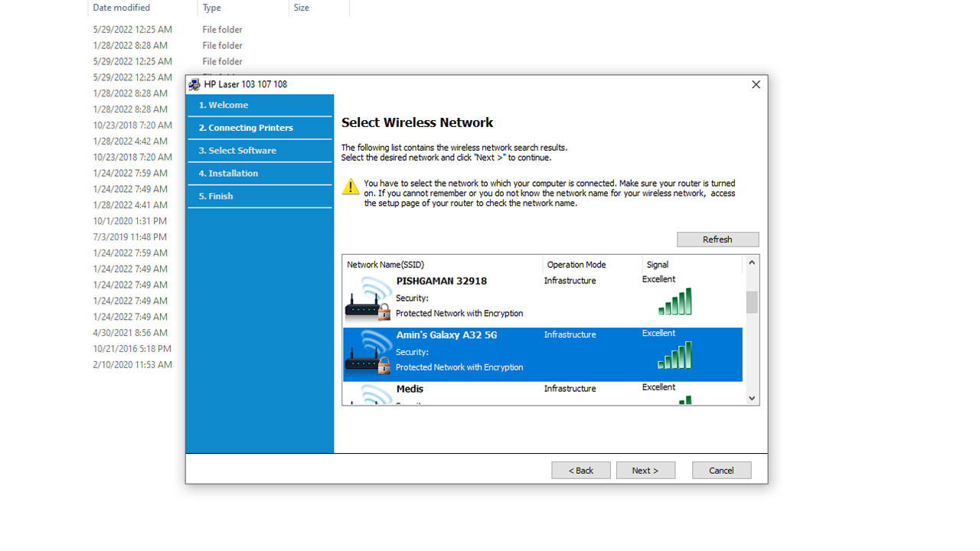This screenshot has width=980, height=551.
Task: Select Explorer row dated 10/1/2020 1:31 PM
Action: [x=129, y=221]
